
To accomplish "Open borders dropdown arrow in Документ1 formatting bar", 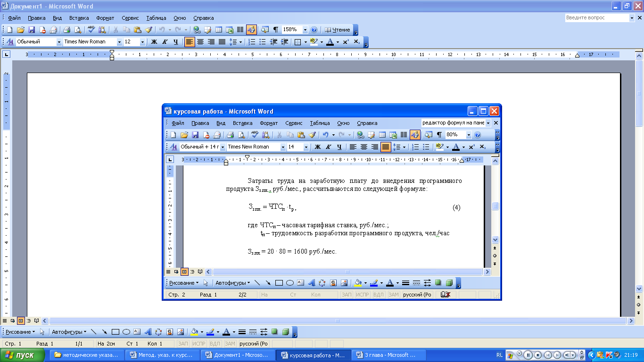I will coord(305,42).
